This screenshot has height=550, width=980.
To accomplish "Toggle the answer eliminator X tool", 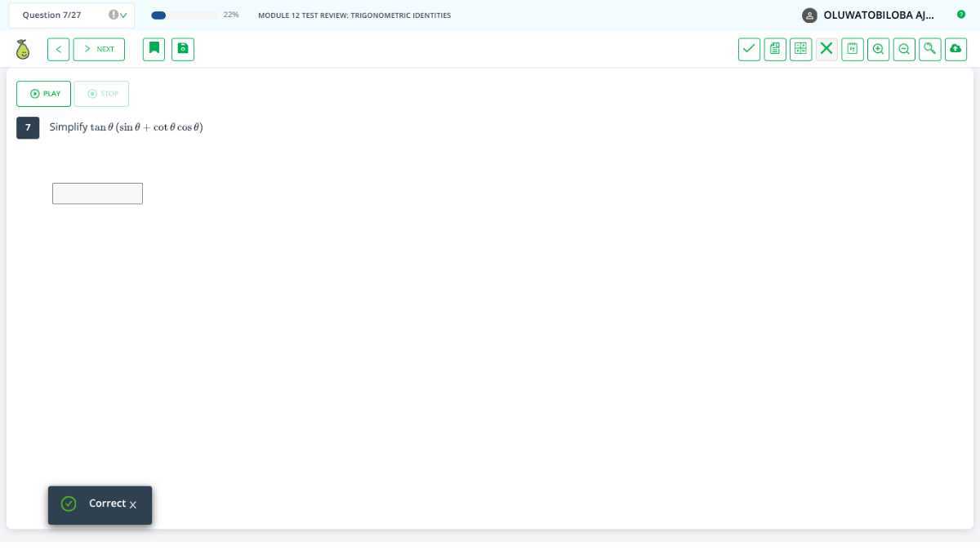I will 826,49.
